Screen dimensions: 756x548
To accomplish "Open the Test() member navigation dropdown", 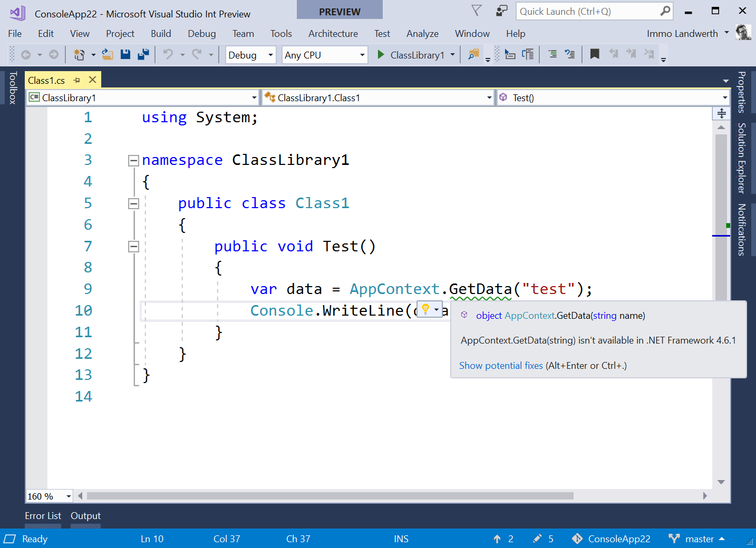I will coord(725,97).
